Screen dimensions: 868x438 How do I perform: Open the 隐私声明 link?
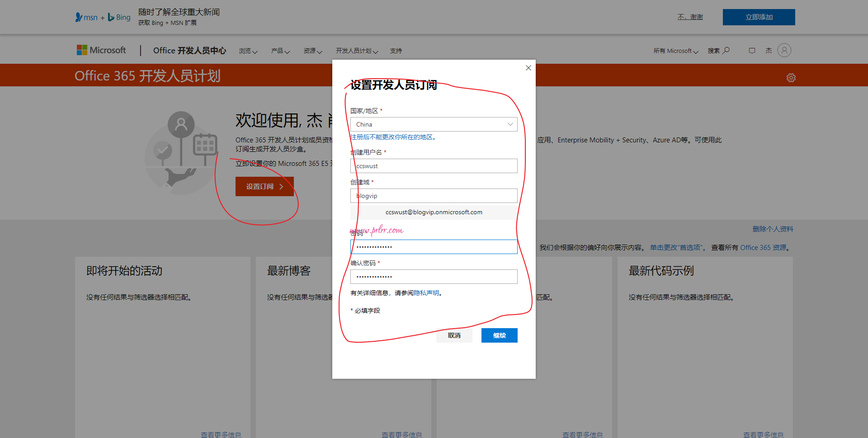tap(426, 293)
